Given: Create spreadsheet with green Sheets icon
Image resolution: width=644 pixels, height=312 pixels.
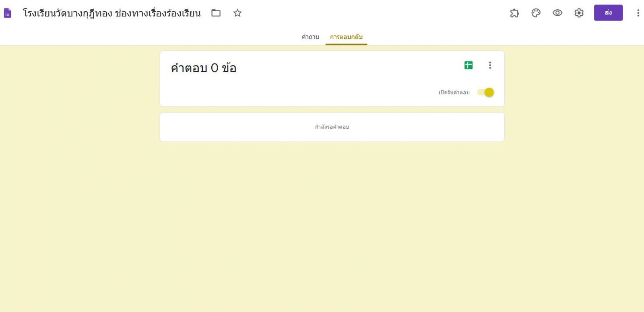Looking at the screenshot, I should point(469,65).
